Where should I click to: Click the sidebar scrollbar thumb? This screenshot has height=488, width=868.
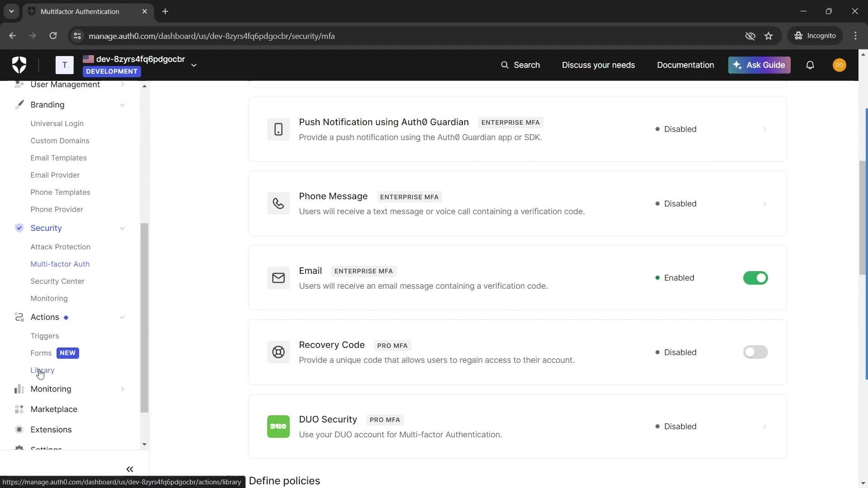[x=144, y=318]
